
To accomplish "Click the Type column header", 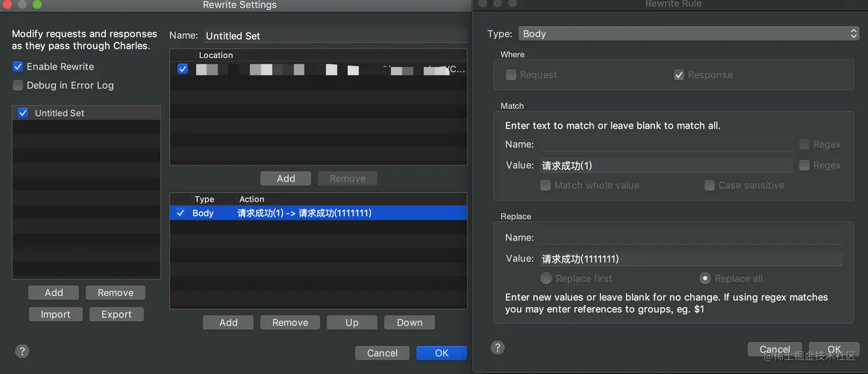I will click(x=204, y=199).
